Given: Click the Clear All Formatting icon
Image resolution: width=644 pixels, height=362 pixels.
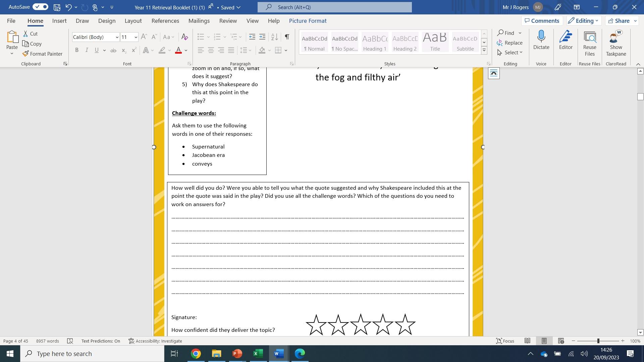Looking at the screenshot, I should click(x=184, y=37).
